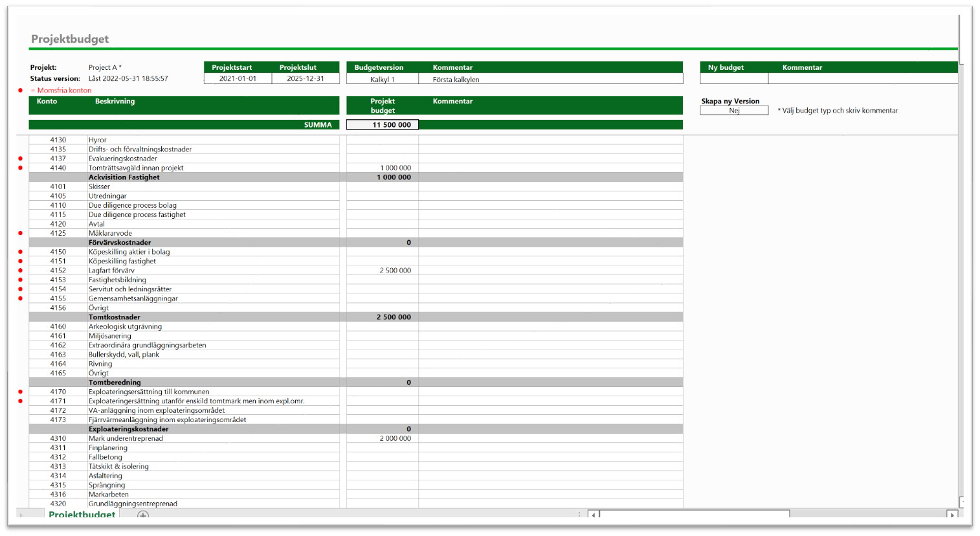
Task: Select 'Fjärrvärmeanläggning inom exploateringsområdet' cell
Action: click(214, 419)
